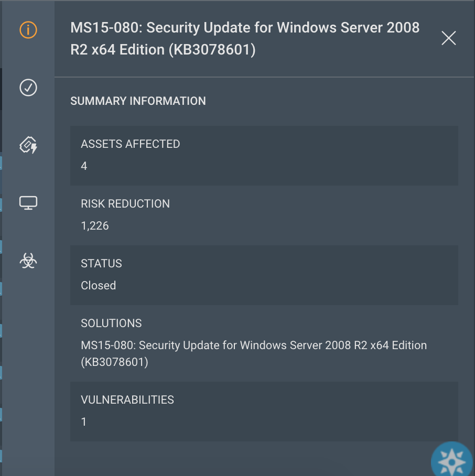Screen dimensions: 475x476
Task: Click the assets affected count 4
Action: pyautogui.click(x=84, y=166)
